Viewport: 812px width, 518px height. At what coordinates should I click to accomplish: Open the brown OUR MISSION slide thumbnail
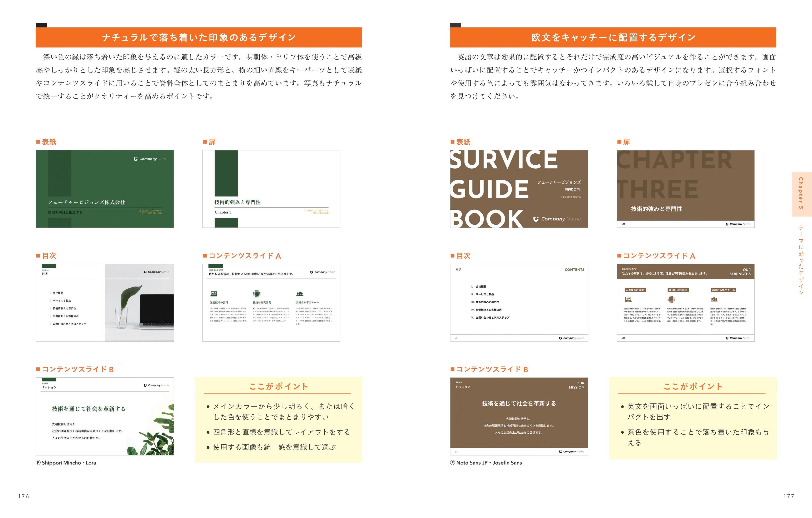coord(519,416)
